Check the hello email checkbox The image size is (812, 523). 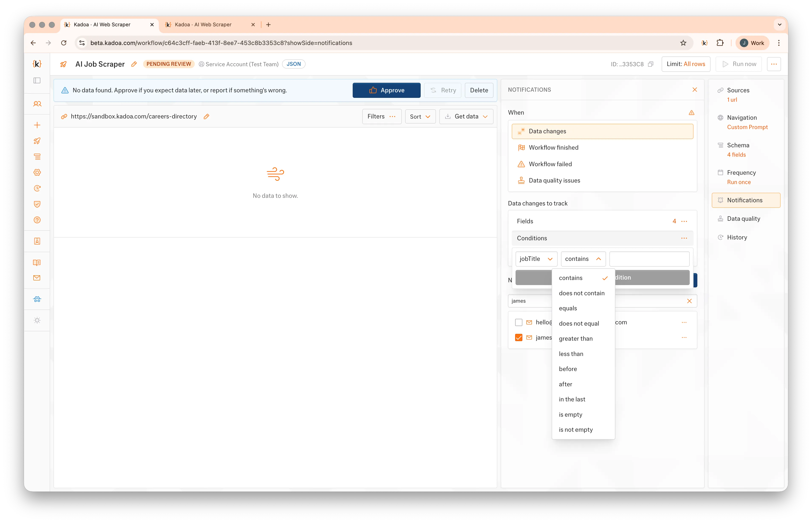click(x=519, y=322)
